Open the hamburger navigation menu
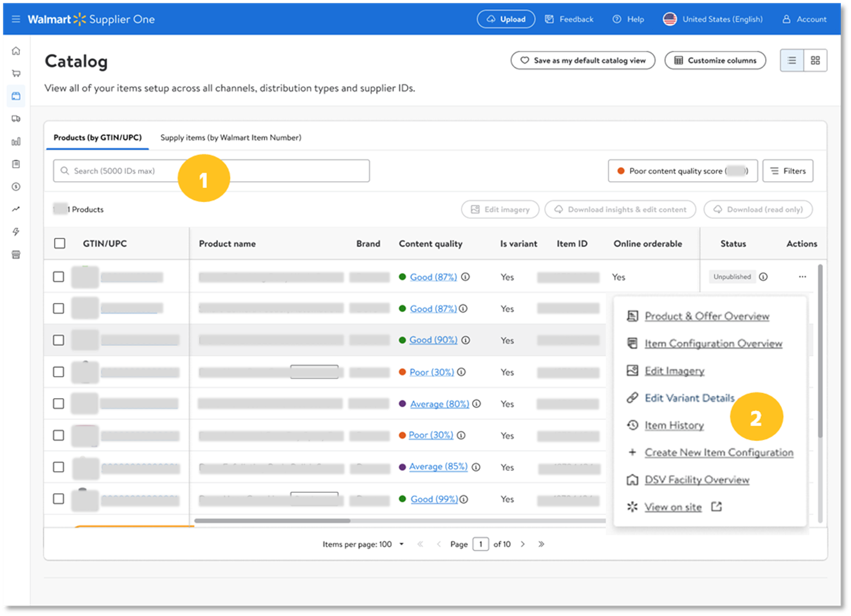Screen dimensions: 851x616 16,19
